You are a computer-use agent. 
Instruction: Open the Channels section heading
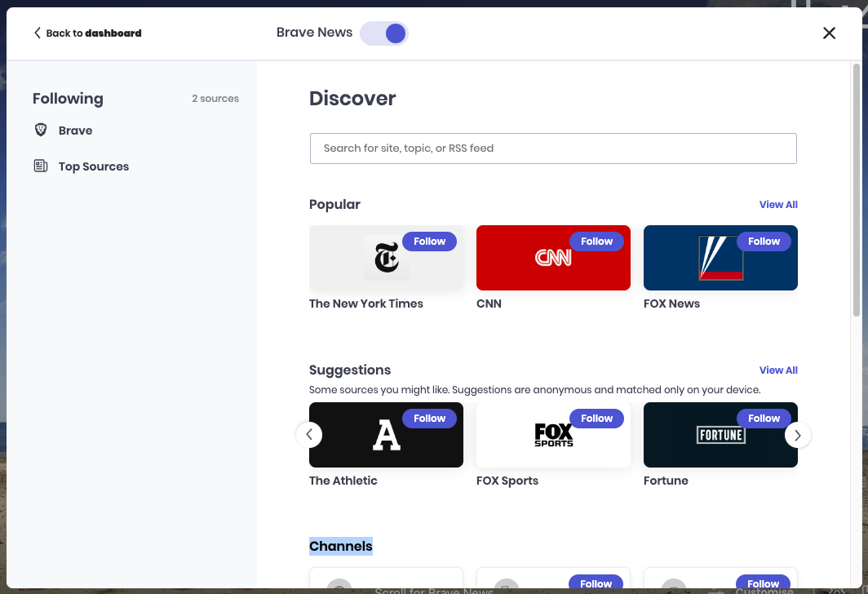340,546
